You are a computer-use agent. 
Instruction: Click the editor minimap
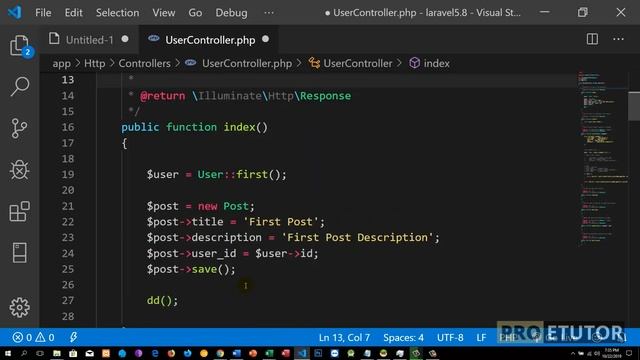[x=602, y=159]
